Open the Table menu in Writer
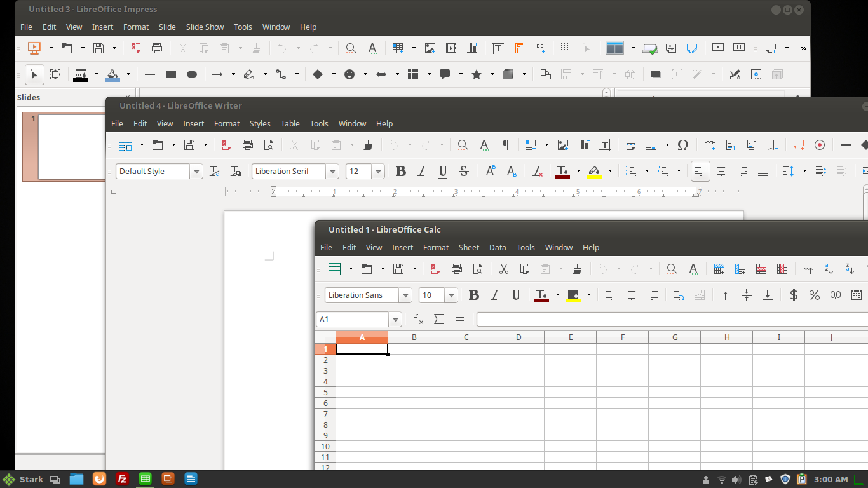This screenshot has width=868, height=488. tap(290, 124)
